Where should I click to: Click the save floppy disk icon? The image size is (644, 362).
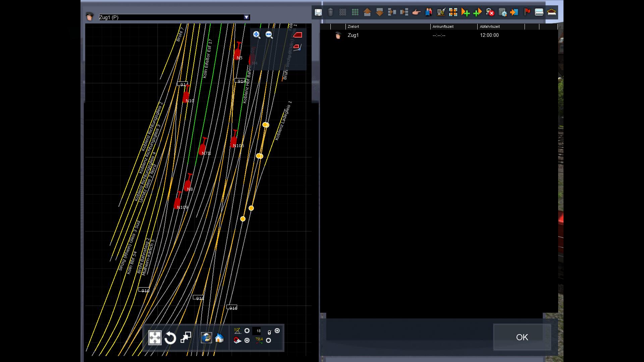318,12
